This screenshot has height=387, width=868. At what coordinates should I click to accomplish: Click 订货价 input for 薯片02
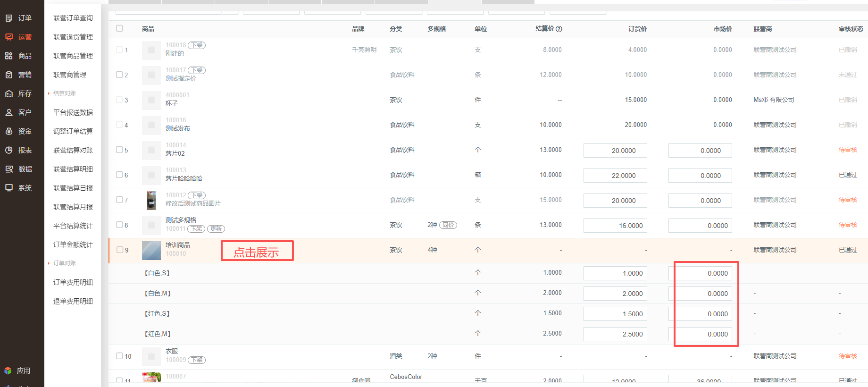[x=615, y=151]
